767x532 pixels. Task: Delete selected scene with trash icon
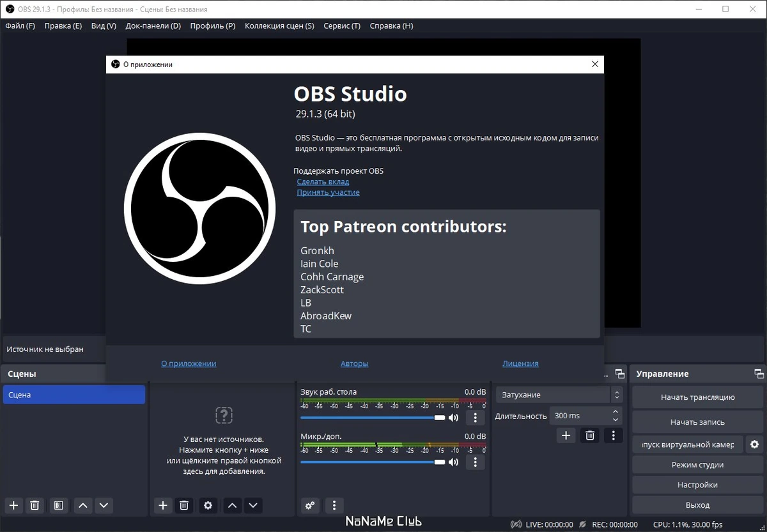(35, 505)
